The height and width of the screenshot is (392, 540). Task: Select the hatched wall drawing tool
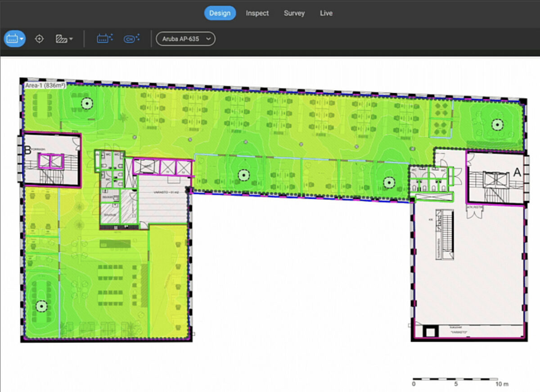61,39
